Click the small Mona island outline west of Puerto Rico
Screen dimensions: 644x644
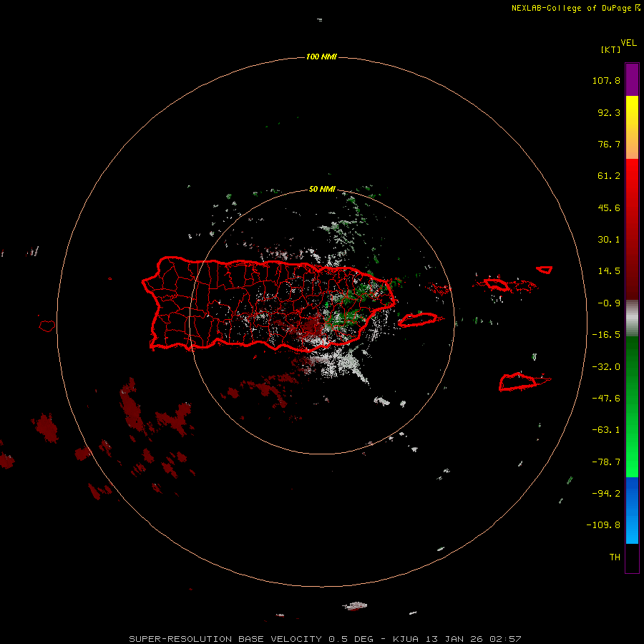pos(47,326)
